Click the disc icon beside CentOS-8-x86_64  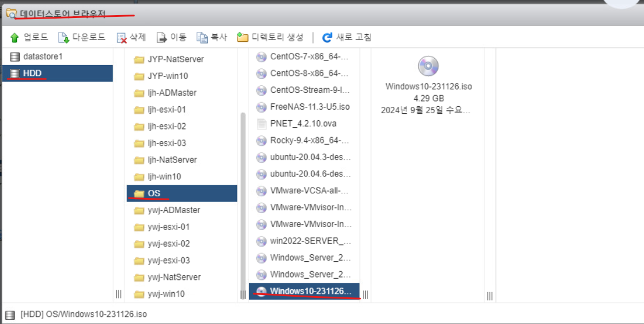click(261, 74)
